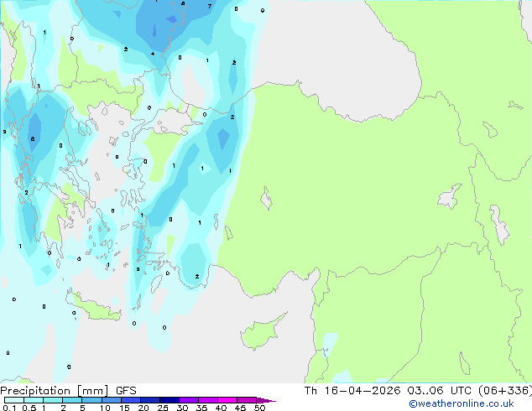Viewport: 532px width, 411px height.
Task: Click the '0.1' legend scale label
Action: click(9, 408)
